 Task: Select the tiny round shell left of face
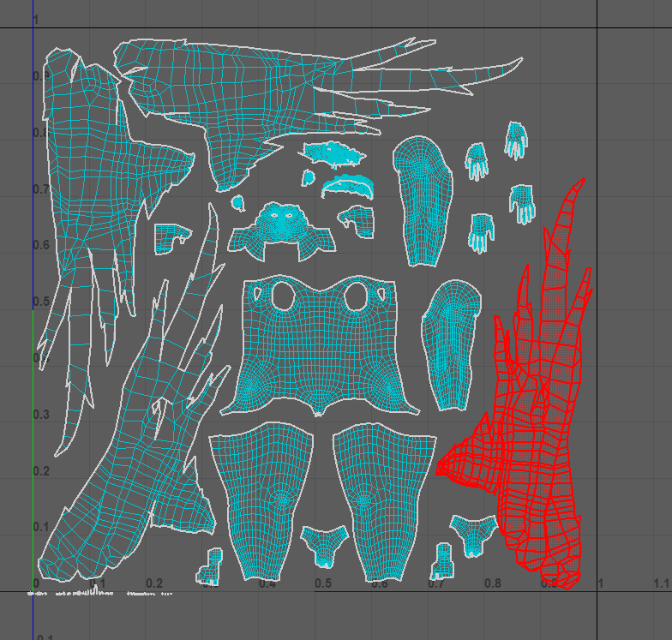[x=238, y=203]
